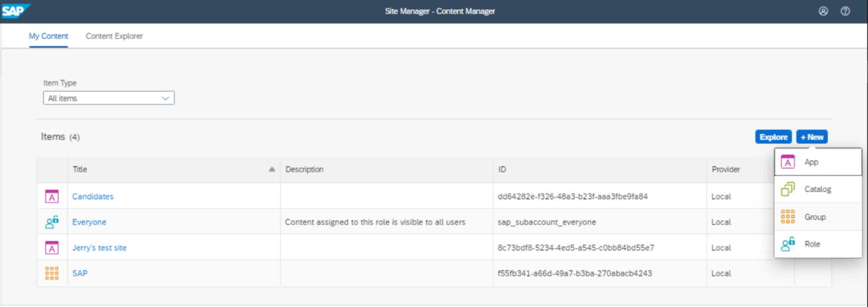
Task: Open the Item Type dropdown
Action: [108, 98]
